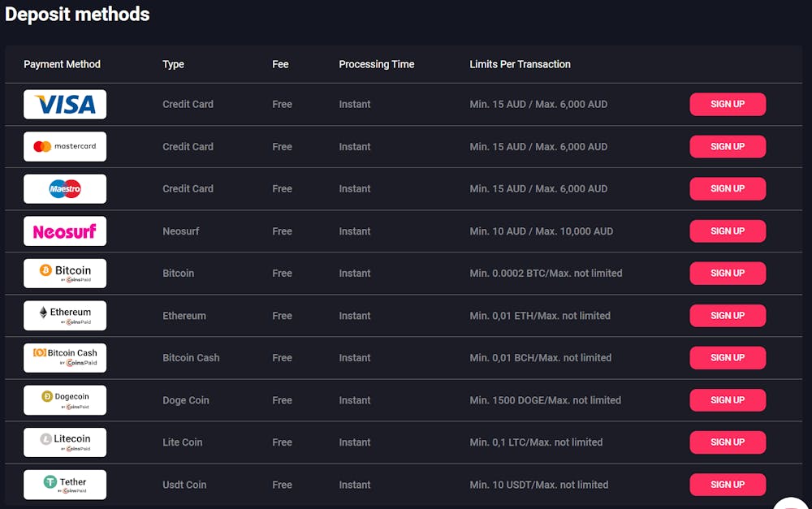The width and height of the screenshot is (812, 509).
Task: Click the Maestro row limits text
Action: [538, 188]
